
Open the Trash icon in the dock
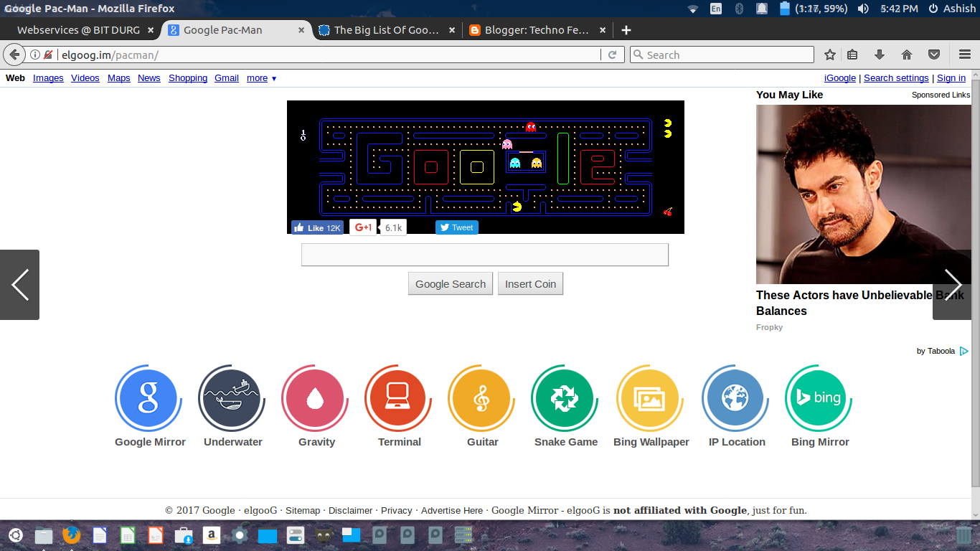964,535
